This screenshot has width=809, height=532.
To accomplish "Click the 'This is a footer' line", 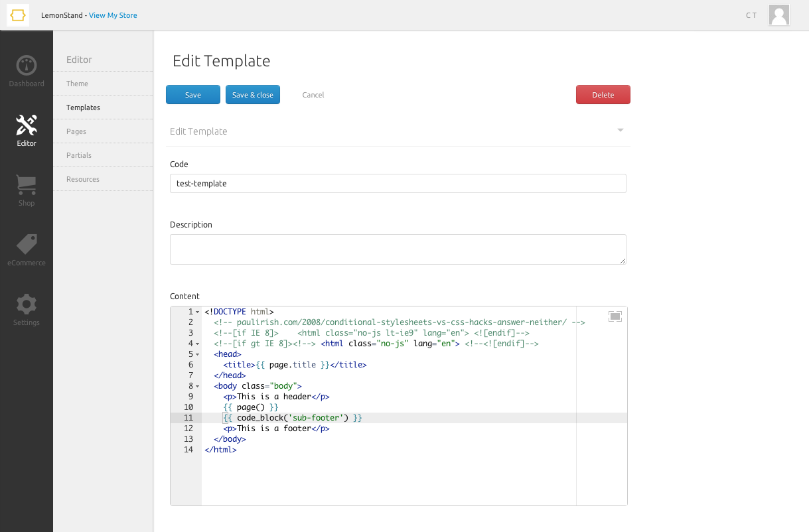I will pyautogui.click(x=277, y=429).
